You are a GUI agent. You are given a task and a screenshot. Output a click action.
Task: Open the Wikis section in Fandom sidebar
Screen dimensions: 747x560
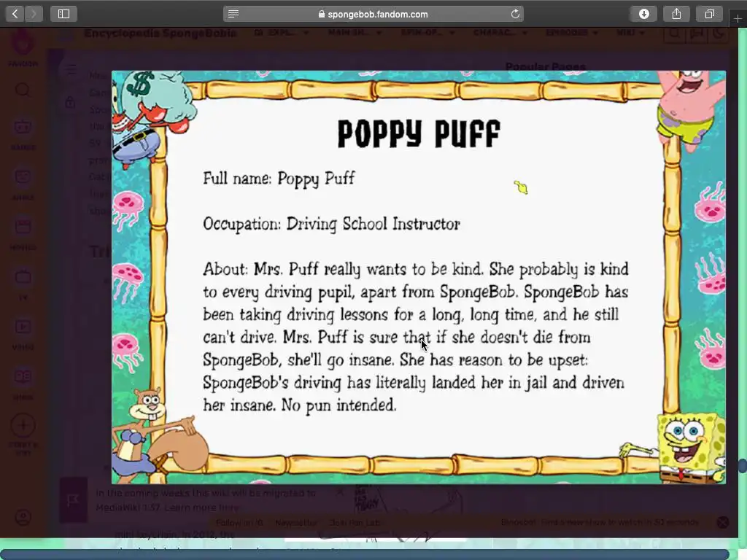[x=23, y=384]
